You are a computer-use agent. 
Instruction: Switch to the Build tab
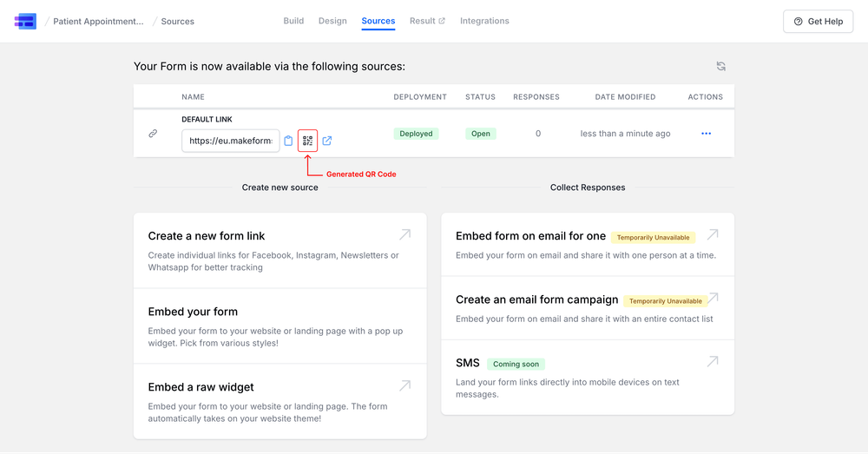tap(293, 21)
